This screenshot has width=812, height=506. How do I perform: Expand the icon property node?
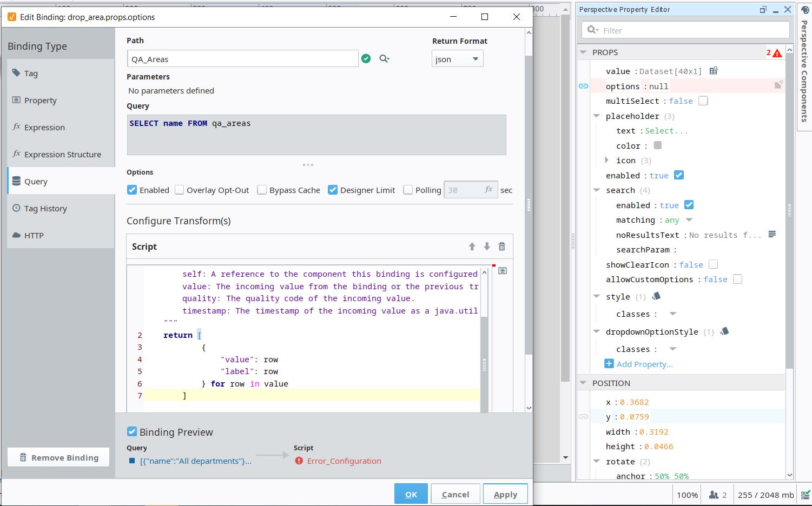606,160
